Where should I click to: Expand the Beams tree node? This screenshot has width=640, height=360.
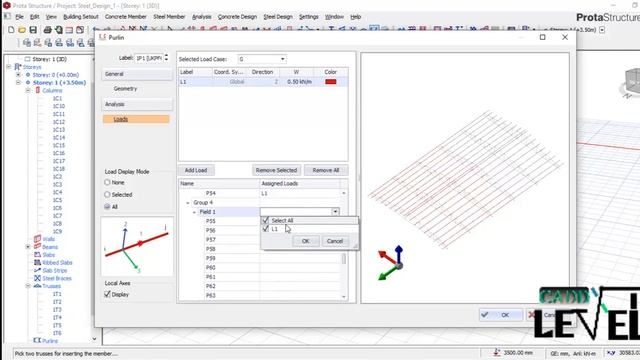coord(28,247)
